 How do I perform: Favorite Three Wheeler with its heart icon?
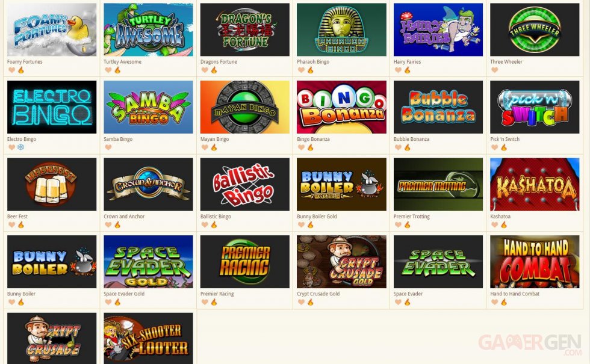(495, 70)
